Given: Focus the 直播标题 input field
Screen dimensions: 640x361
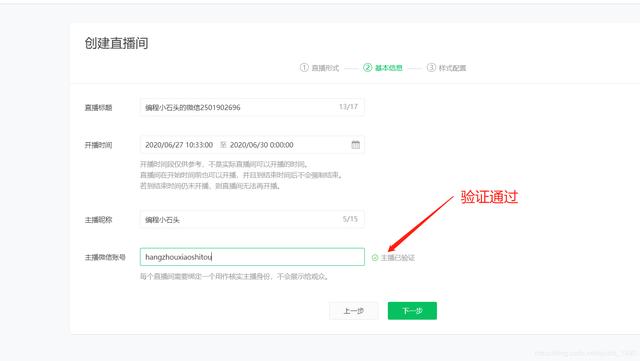Looking at the screenshot, I should (252, 107).
